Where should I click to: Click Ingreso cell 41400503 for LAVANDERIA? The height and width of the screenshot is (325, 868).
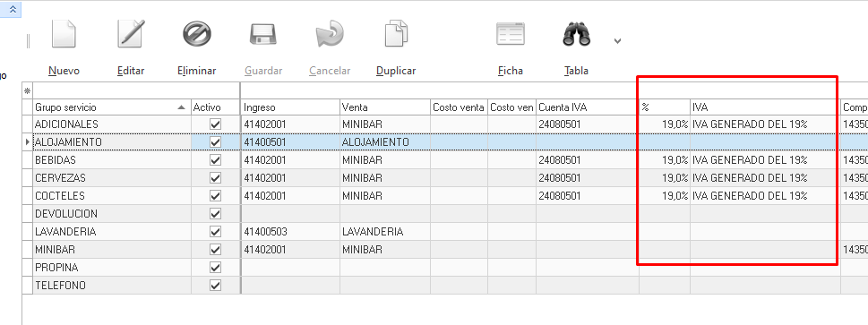[290, 232]
